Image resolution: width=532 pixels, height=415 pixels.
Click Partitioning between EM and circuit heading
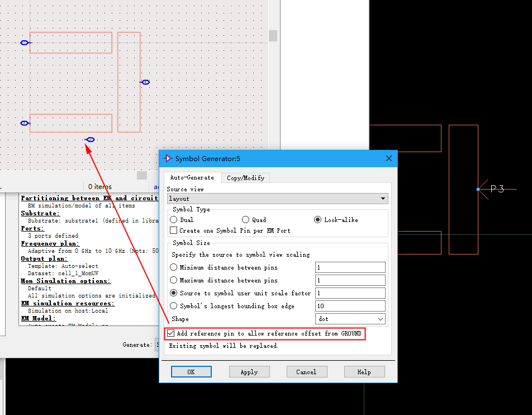tap(89, 198)
